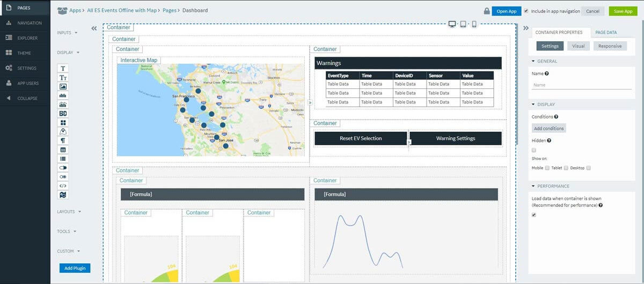Select the paragraph widget icon

click(63, 140)
